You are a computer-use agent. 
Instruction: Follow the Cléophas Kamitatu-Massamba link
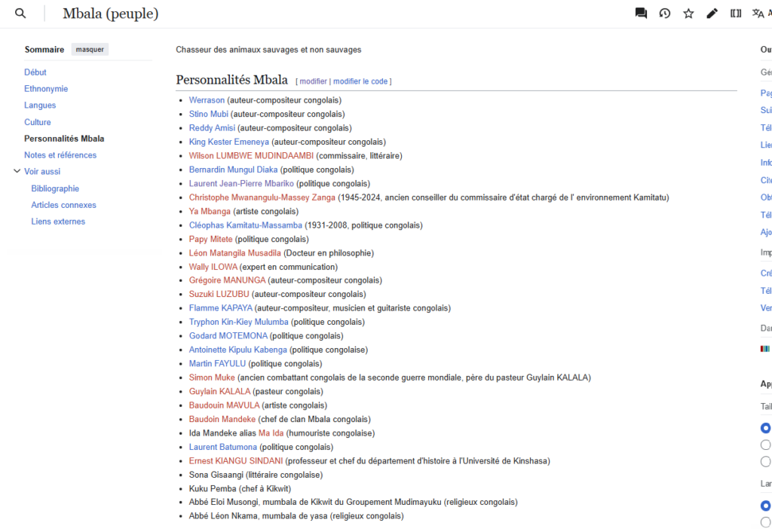(245, 225)
